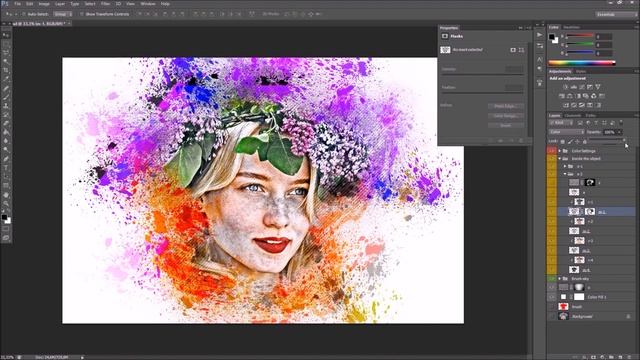Open the File menu
Screen dimensions: 640x360
(18, 4)
